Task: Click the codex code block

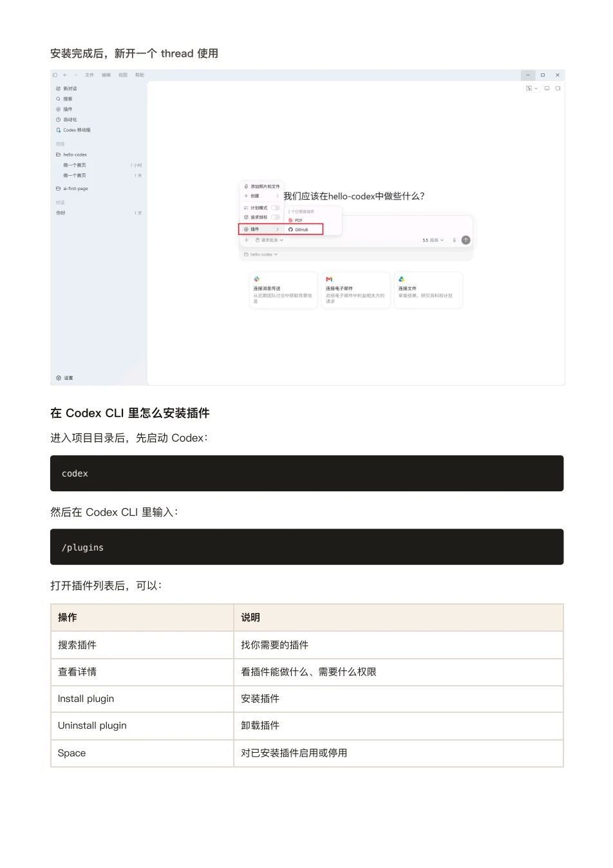Action: coord(306,473)
